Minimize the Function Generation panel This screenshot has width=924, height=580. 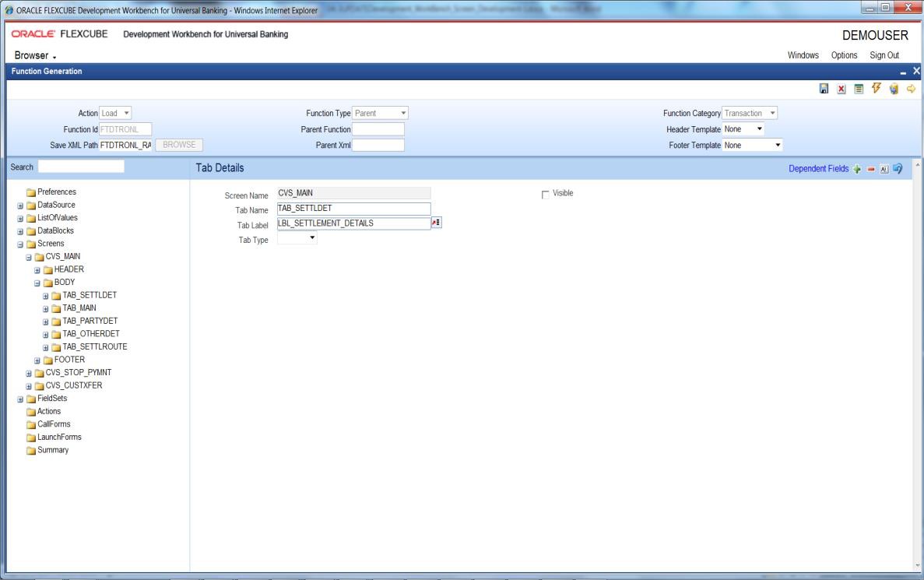(x=903, y=72)
